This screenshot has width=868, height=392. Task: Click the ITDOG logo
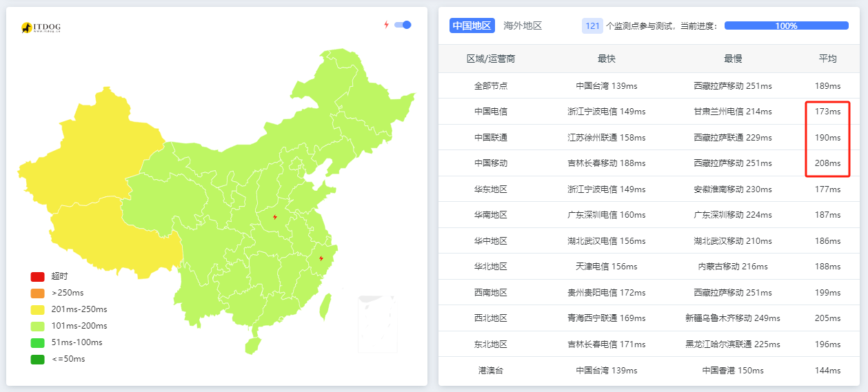(41, 28)
